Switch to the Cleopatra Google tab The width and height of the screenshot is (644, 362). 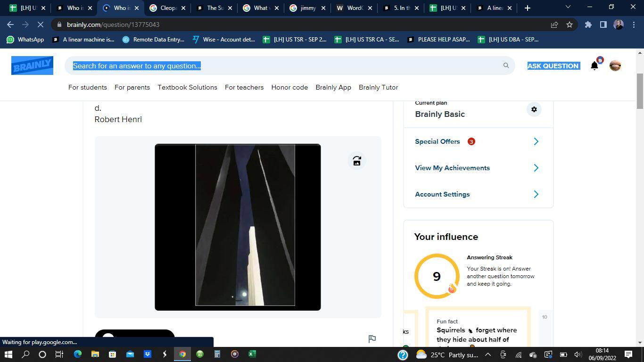(x=167, y=8)
